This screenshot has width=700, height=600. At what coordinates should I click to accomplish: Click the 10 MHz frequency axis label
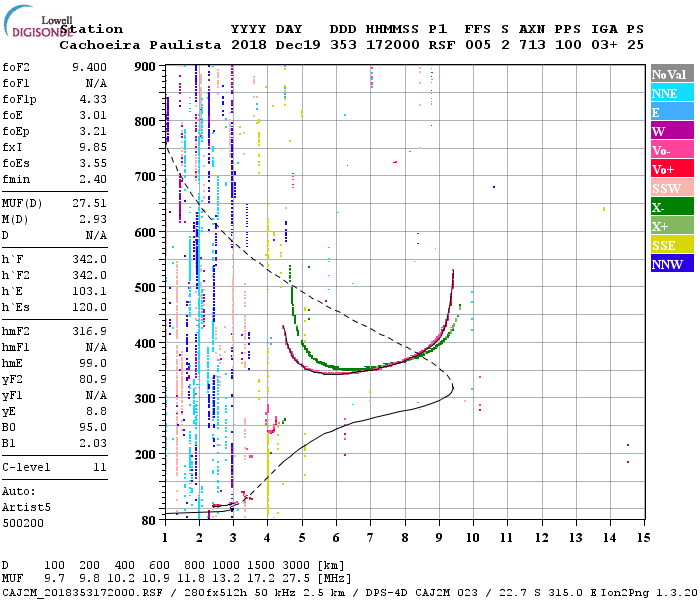click(473, 538)
